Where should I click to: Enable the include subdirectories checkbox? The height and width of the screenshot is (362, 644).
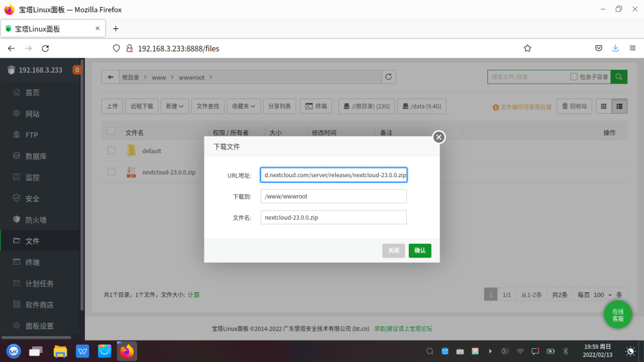[574, 77]
